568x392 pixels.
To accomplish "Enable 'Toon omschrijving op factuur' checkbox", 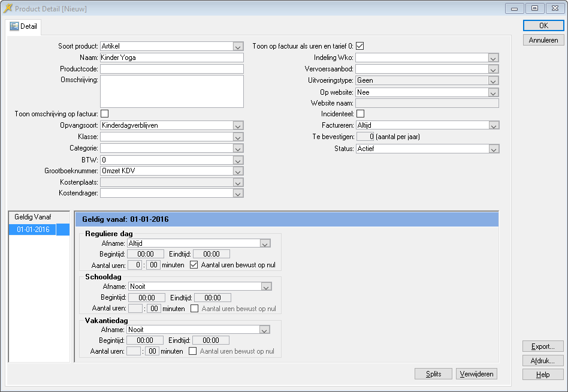I will (x=104, y=113).
